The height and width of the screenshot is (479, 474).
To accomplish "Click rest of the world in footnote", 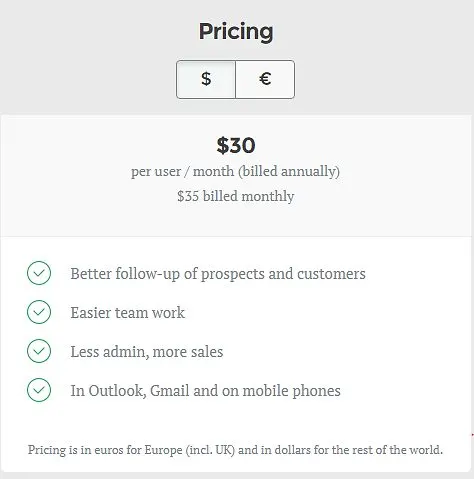I will pos(397,450).
